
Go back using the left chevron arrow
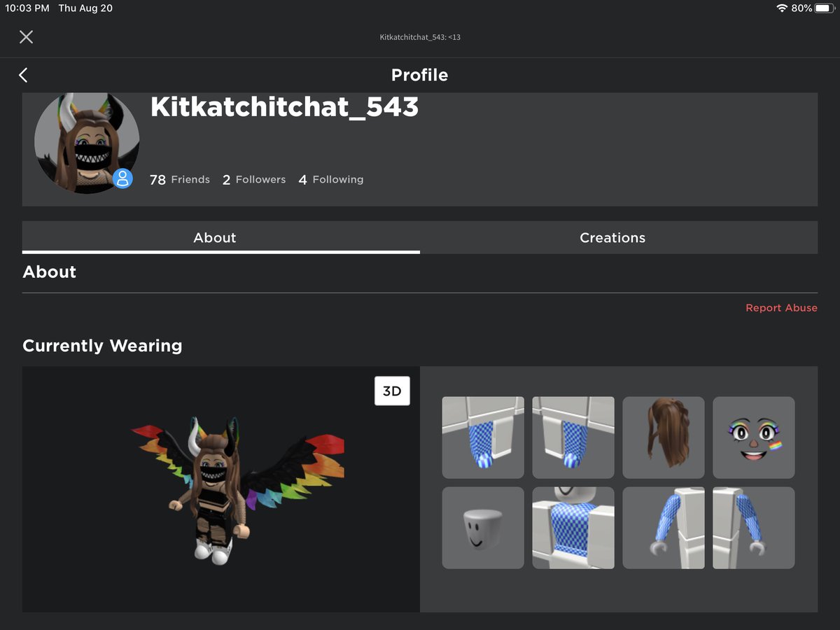[x=23, y=75]
